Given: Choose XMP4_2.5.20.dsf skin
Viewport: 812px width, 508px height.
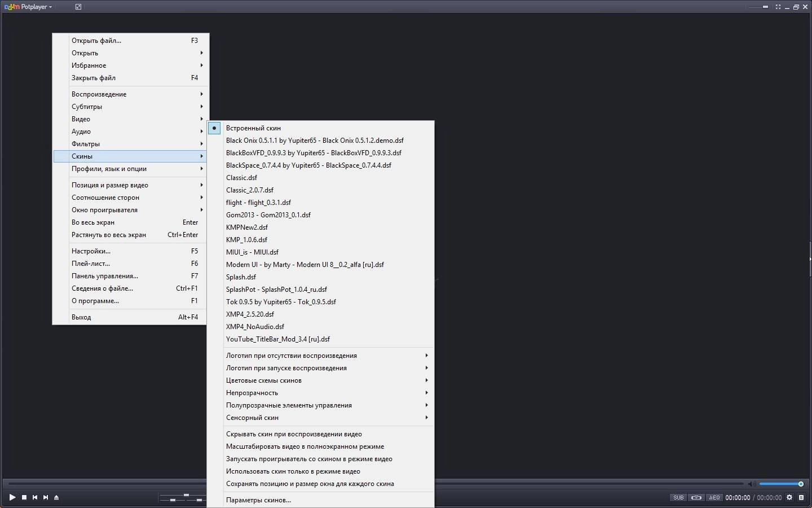Looking at the screenshot, I should (x=321, y=314).
